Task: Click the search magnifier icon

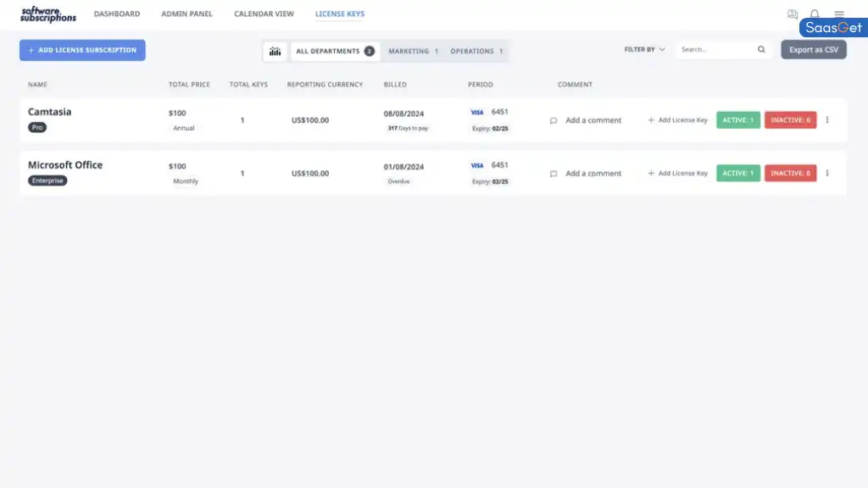Action: (760, 49)
